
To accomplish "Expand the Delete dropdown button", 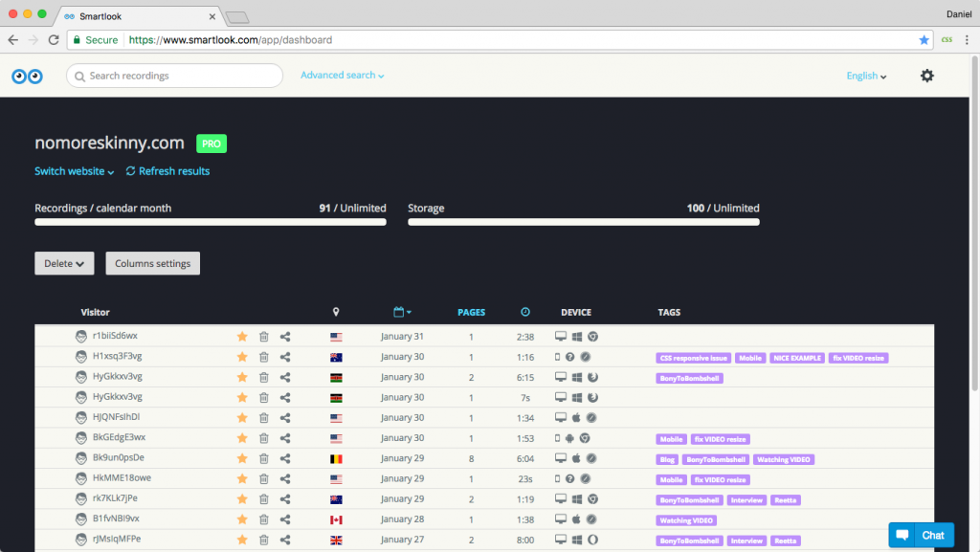I will [64, 263].
